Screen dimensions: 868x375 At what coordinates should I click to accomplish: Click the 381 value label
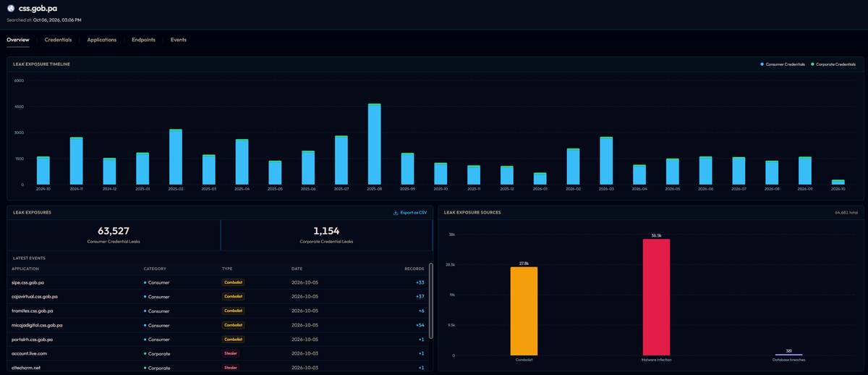coord(788,350)
